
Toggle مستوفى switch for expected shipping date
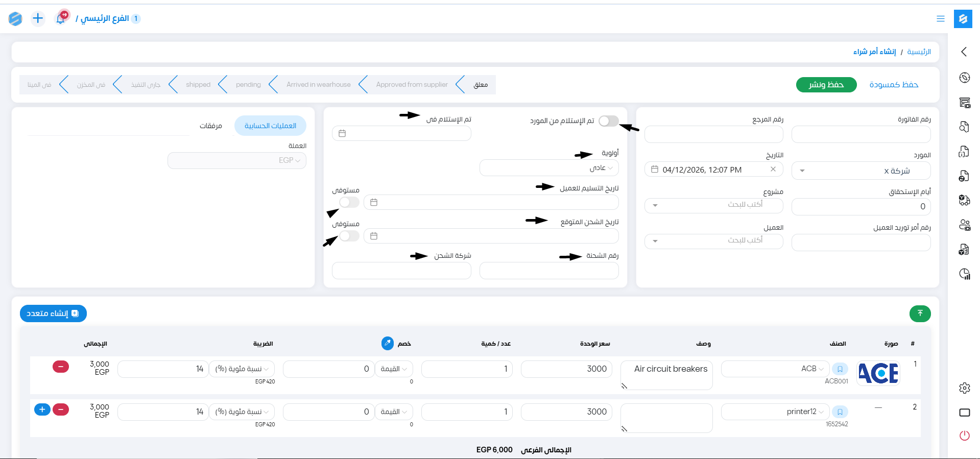point(349,236)
